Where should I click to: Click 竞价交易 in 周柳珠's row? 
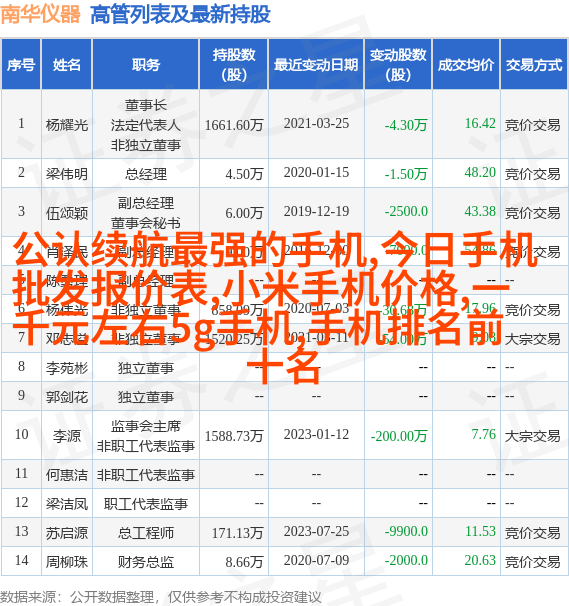(x=533, y=562)
